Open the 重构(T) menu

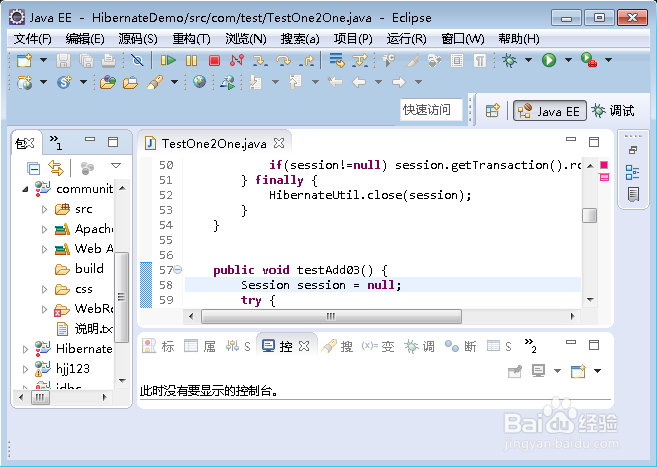click(191, 39)
